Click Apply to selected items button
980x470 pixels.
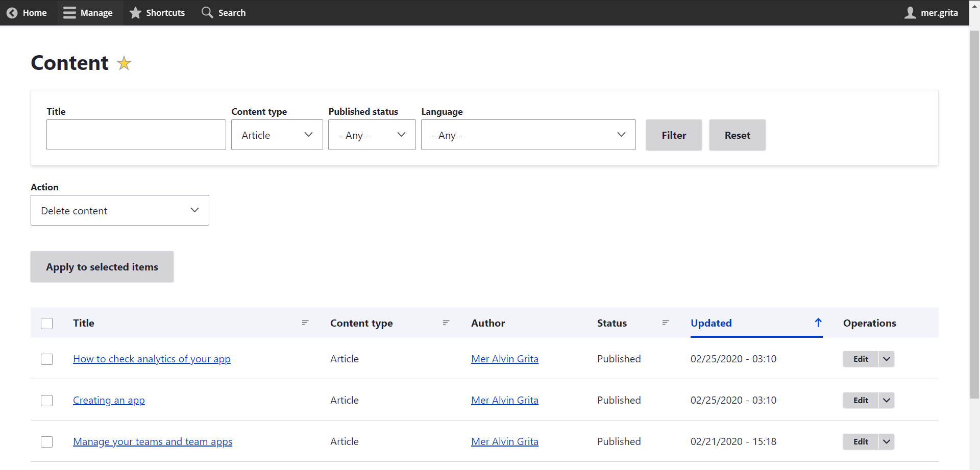[102, 267]
